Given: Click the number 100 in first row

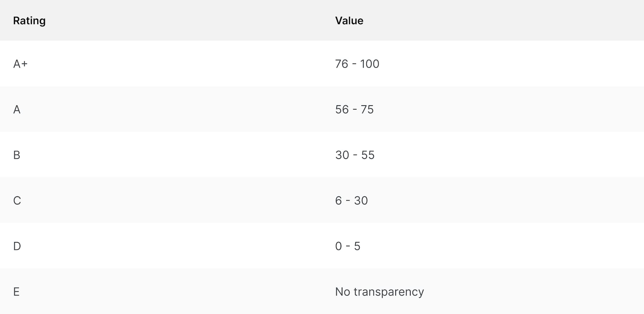Looking at the screenshot, I should click(x=370, y=64).
